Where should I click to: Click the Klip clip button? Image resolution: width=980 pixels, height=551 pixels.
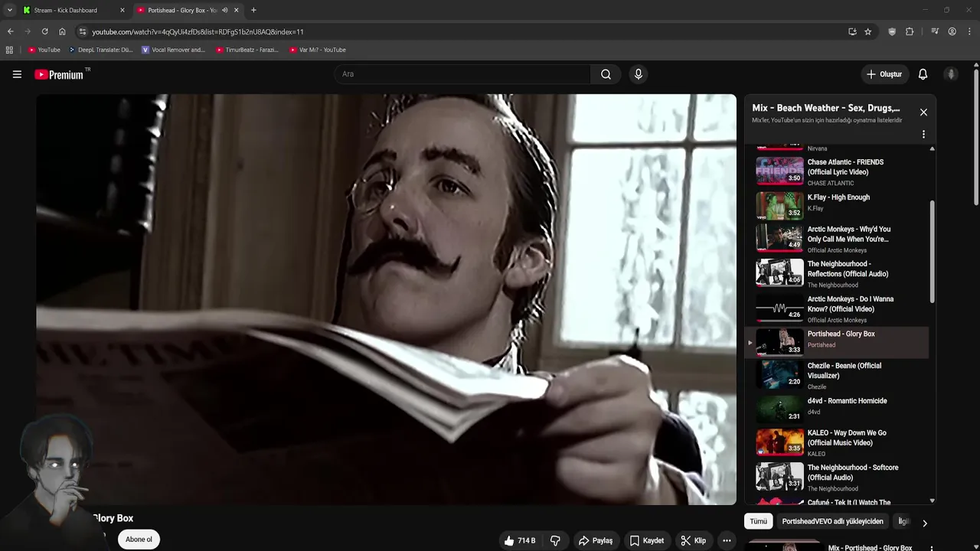pyautogui.click(x=694, y=540)
